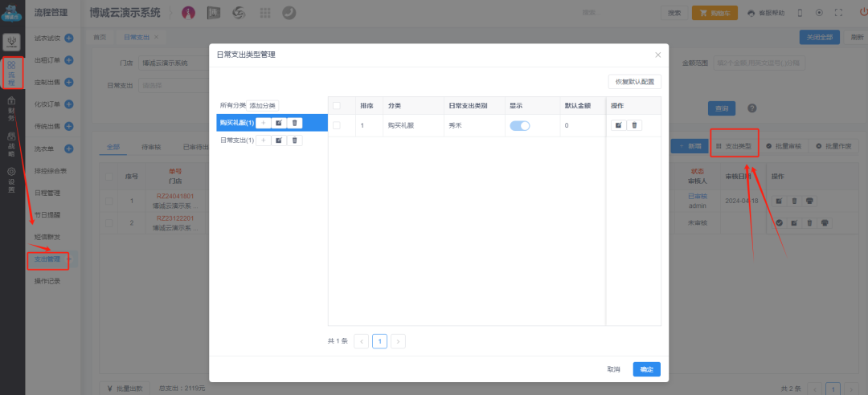This screenshot has width=868, height=395.
Task: Click the mobile device icon in top bar
Action: (800, 13)
